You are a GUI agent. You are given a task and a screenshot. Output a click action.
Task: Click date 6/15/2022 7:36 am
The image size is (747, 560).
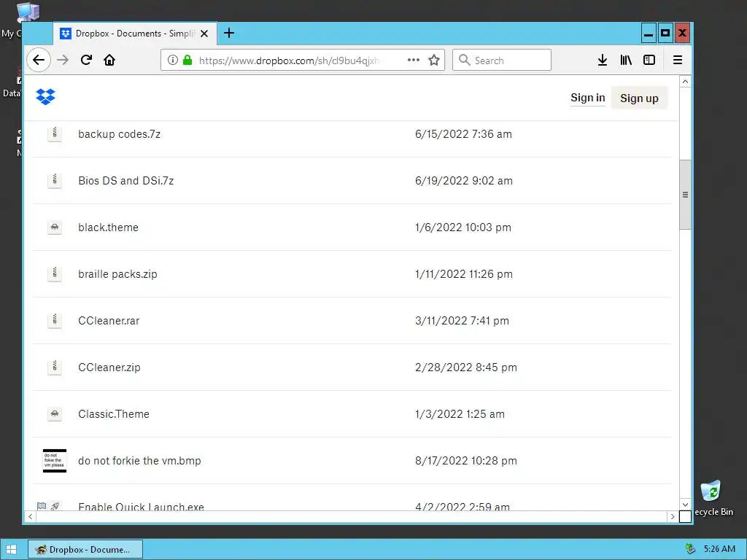click(463, 134)
